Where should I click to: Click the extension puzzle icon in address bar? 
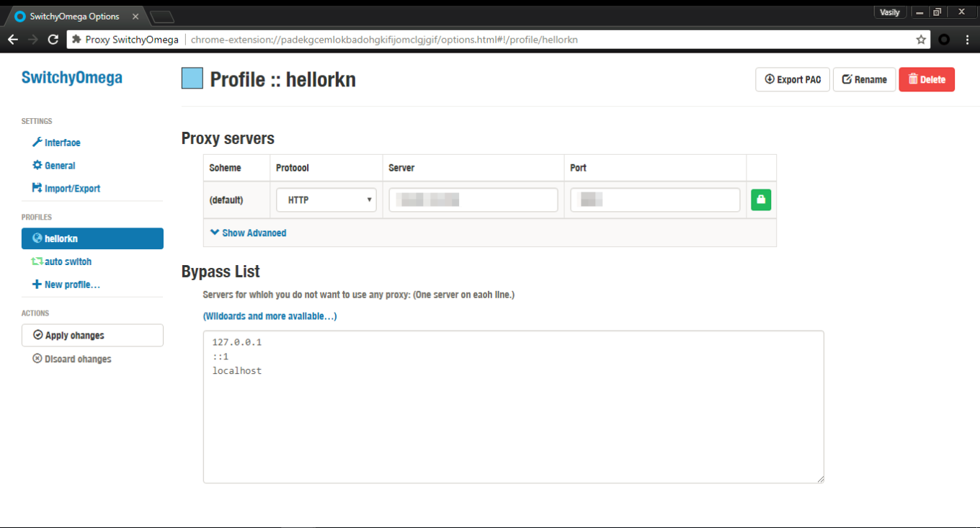pyautogui.click(x=76, y=40)
